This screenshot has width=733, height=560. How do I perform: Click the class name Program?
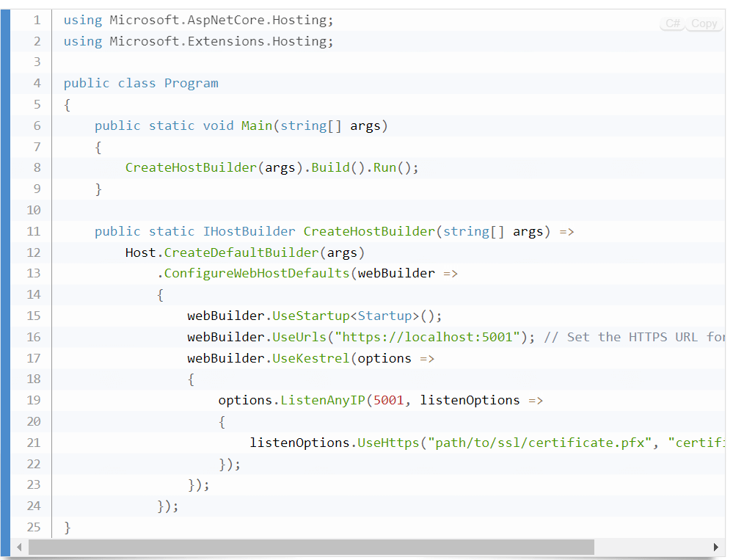(191, 83)
